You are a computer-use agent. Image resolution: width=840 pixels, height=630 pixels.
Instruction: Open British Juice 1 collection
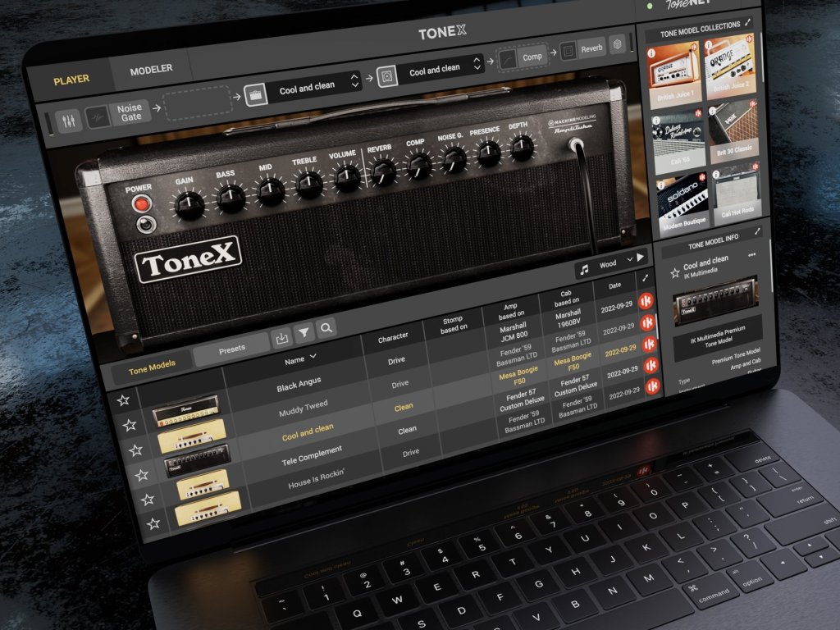click(x=673, y=75)
